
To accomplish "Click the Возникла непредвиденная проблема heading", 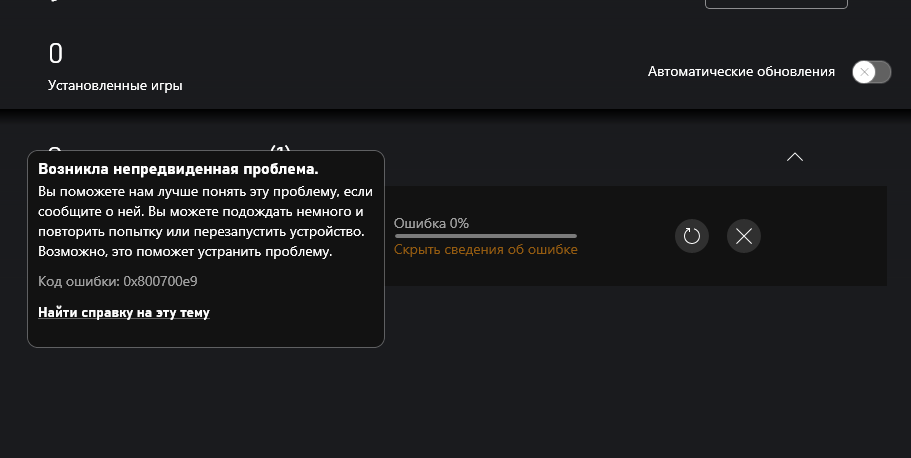I will (178, 169).
